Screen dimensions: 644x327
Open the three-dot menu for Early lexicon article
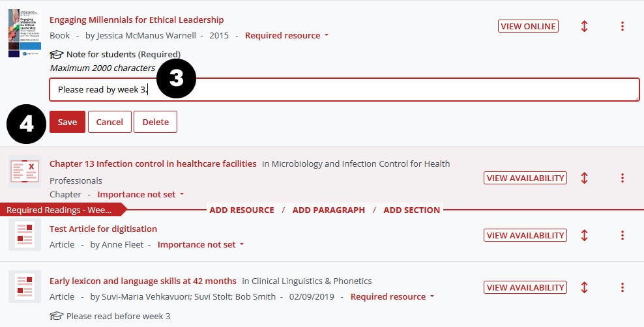(x=622, y=287)
